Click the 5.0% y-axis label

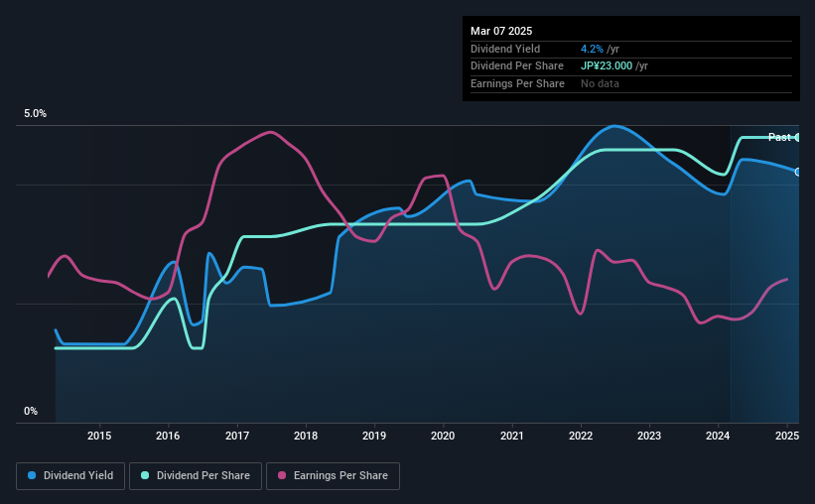35,113
